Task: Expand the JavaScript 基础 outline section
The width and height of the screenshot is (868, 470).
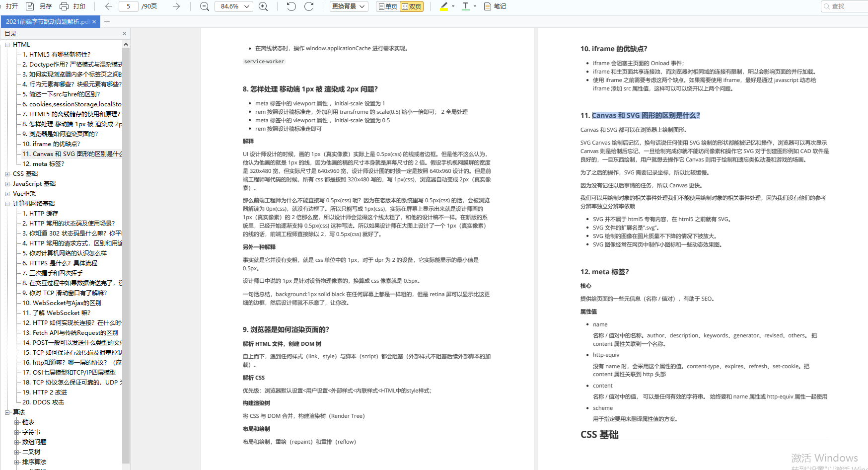Action: [7, 184]
